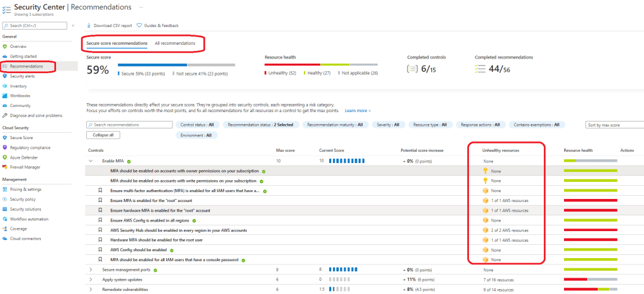Open Firewall Manager in Cloud Security
Screen dimensions: 644x294
tap(5, 167)
